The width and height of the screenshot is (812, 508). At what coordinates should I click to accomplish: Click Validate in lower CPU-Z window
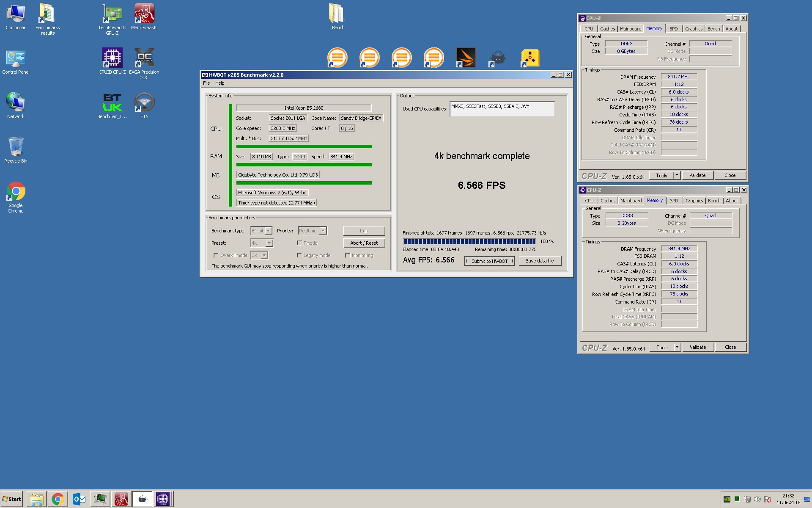tap(698, 347)
